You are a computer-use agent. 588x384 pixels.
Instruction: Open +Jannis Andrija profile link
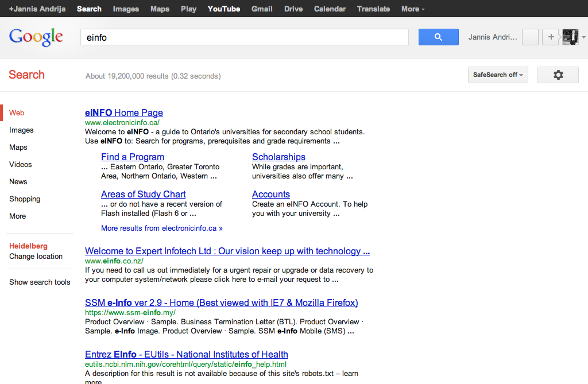pyautogui.click(x=37, y=9)
